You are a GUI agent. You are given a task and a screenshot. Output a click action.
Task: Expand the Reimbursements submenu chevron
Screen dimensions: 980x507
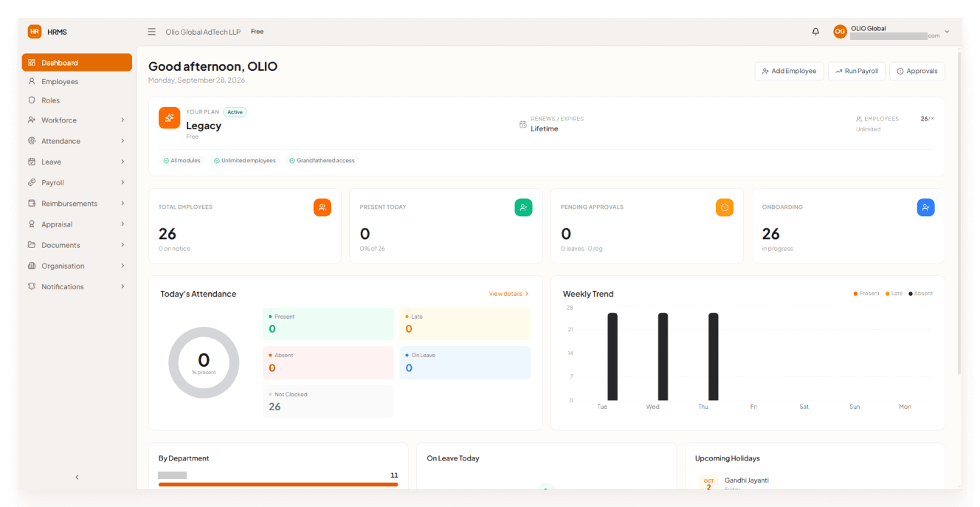[122, 203]
